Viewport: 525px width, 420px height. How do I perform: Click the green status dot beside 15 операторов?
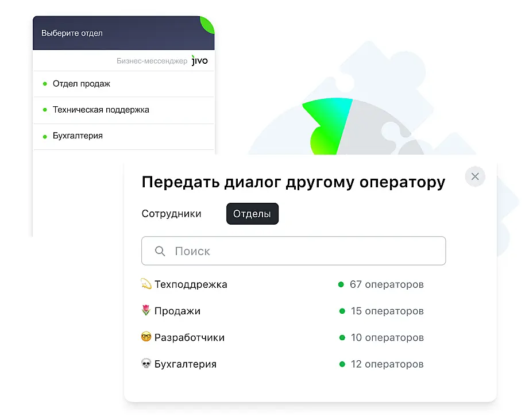coord(342,311)
